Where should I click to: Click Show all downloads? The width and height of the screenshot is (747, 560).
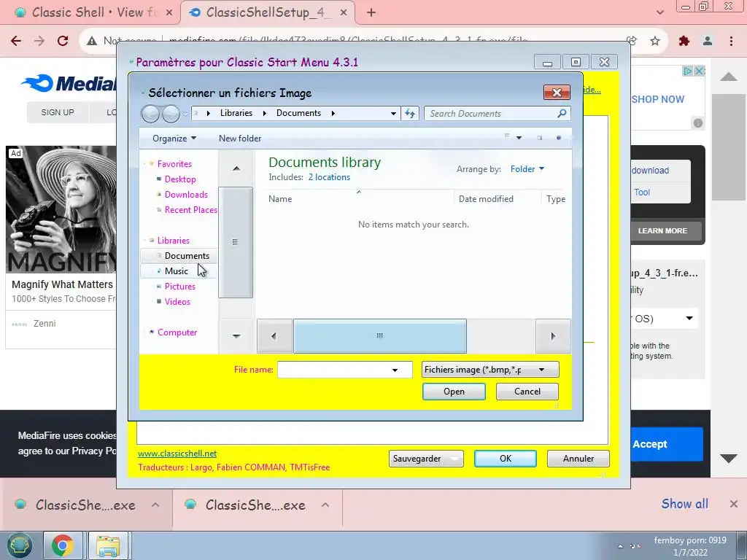point(684,504)
